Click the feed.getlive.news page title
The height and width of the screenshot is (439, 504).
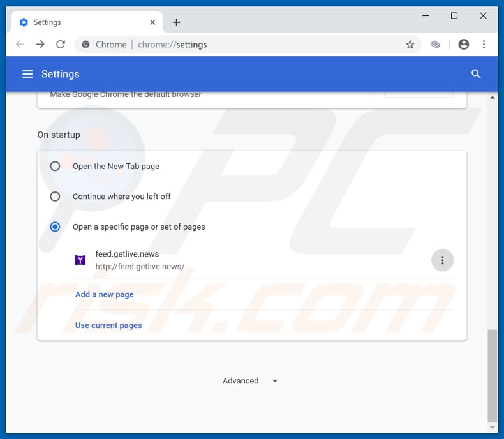[x=127, y=254]
